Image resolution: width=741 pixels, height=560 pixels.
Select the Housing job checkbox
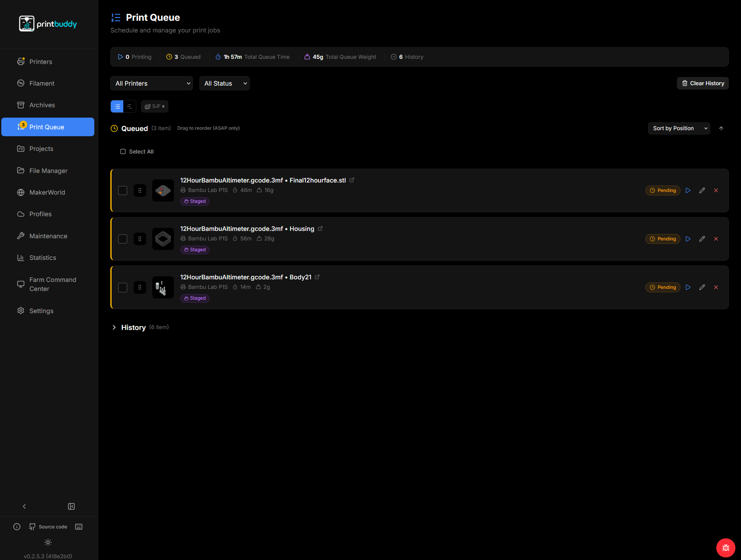(123, 239)
